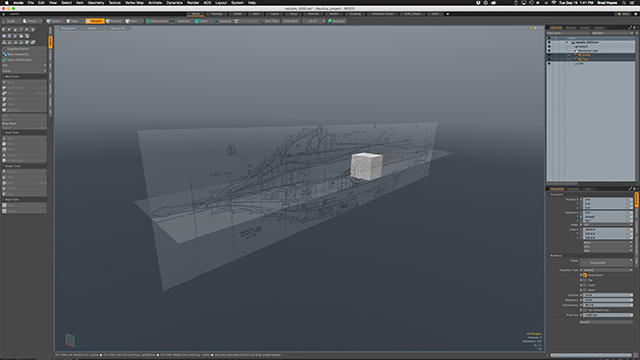Click Snaps and Precision button
This screenshot has width=640, height=360.
pyautogui.click(x=24, y=60)
